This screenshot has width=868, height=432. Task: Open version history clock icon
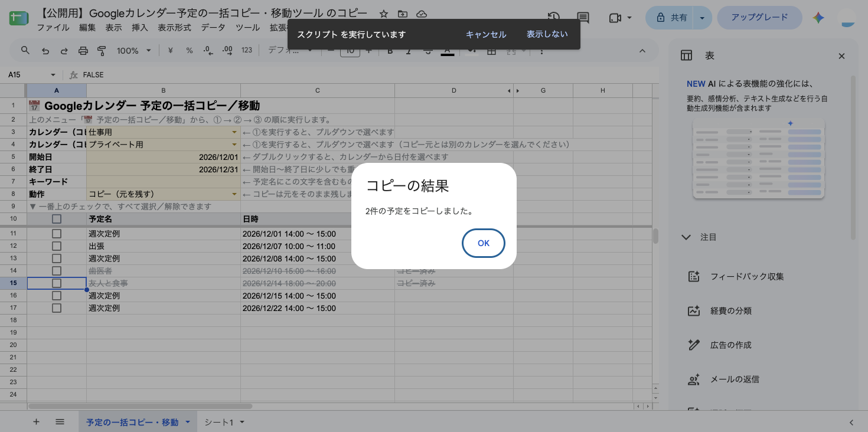(553, 18)
